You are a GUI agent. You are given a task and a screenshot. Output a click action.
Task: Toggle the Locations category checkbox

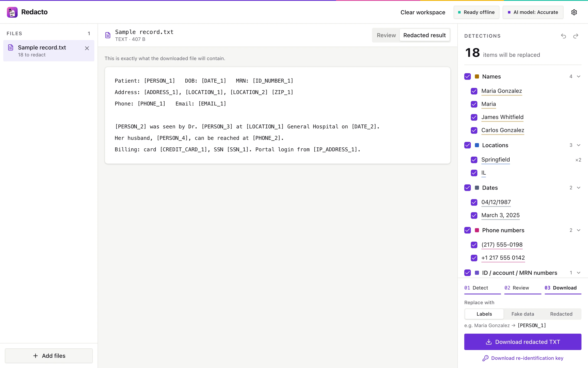point(468,145)
